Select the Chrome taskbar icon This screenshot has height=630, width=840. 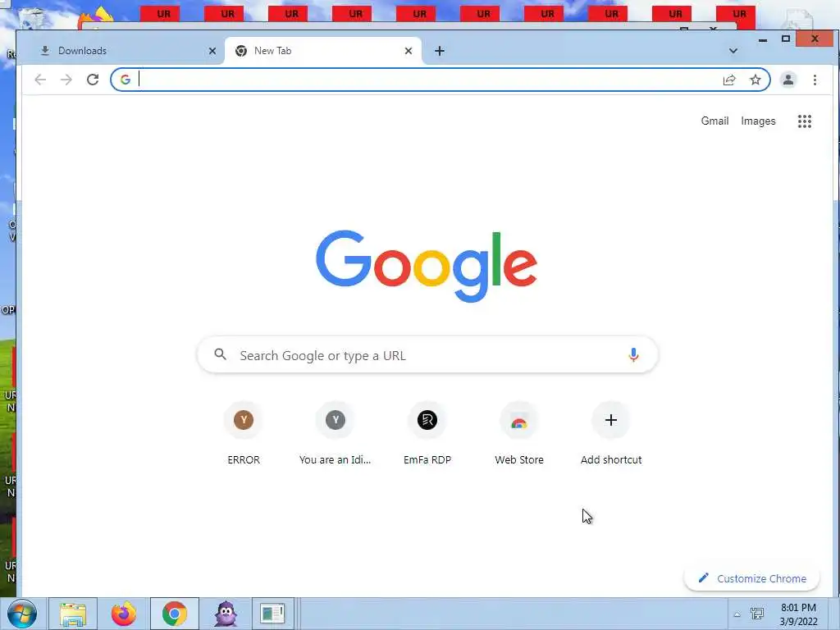175,614
